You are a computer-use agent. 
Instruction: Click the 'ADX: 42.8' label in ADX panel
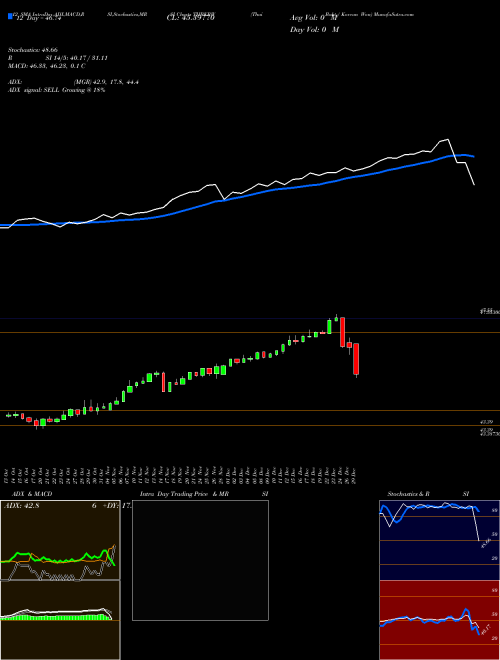pos(21,506)
